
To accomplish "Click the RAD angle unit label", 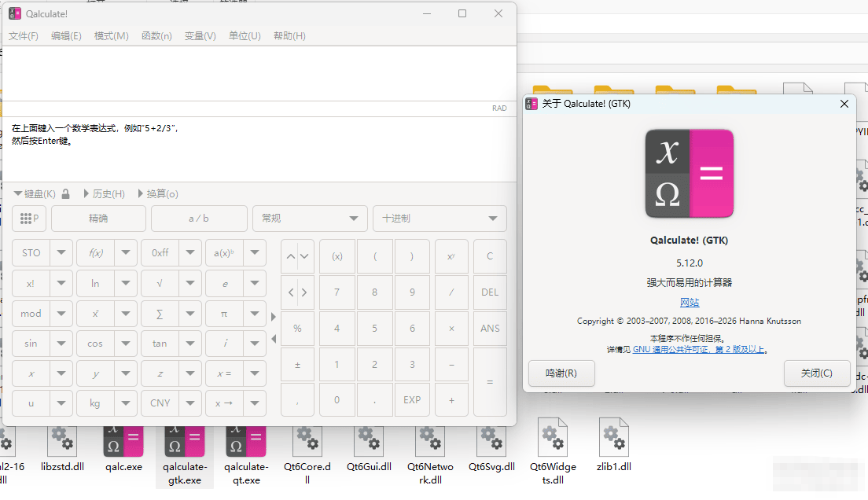I will [499, 108].
